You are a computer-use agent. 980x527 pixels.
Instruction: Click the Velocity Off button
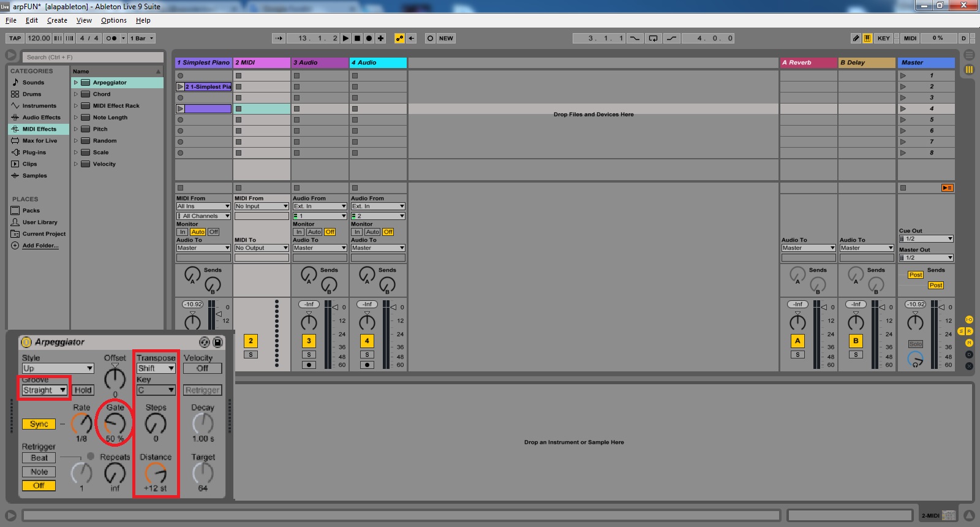[203, 368]
